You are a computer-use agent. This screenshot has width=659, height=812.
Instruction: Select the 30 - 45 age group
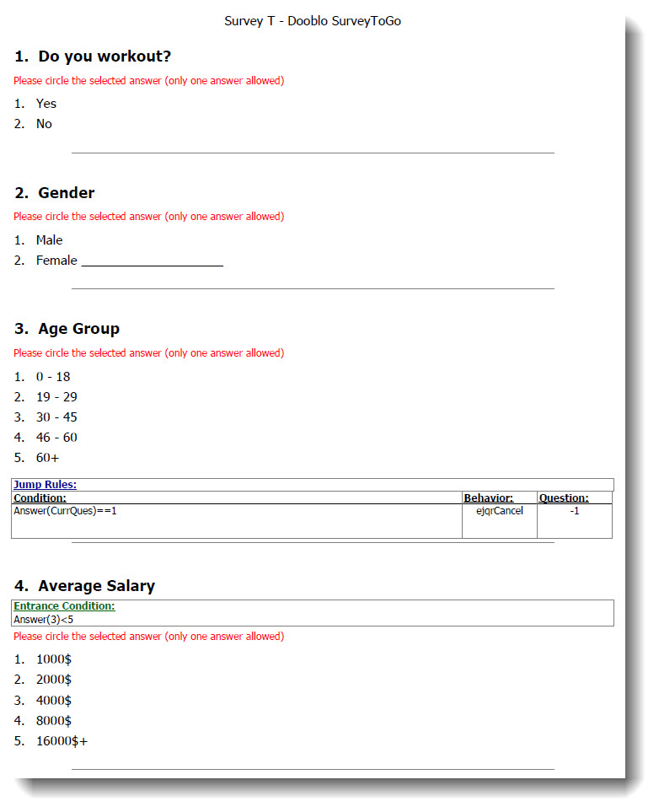pyautogui.click(x=56, y=417)
